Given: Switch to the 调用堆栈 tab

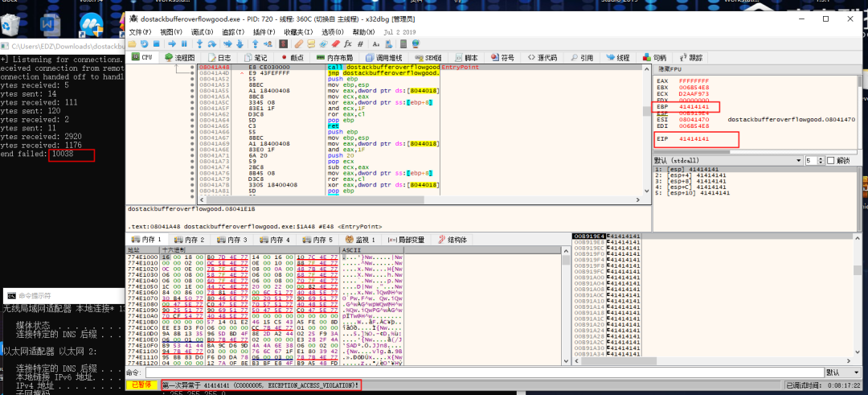Looking at the screenshot, I should [x=383, y=58].
